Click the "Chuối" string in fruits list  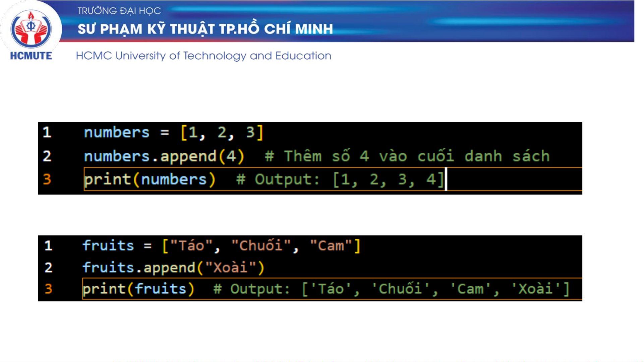coord(260,245)
